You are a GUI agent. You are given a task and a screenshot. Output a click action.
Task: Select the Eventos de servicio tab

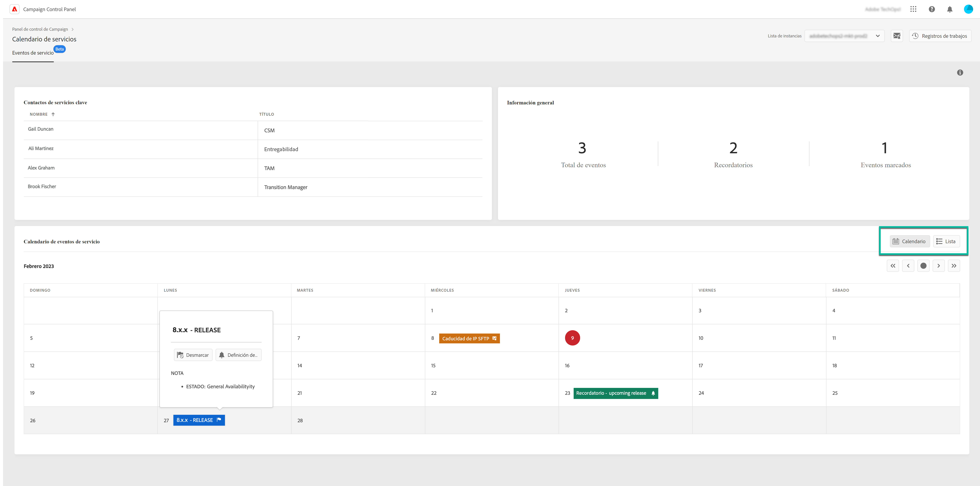pyautogui.click(x=33, y=53)
